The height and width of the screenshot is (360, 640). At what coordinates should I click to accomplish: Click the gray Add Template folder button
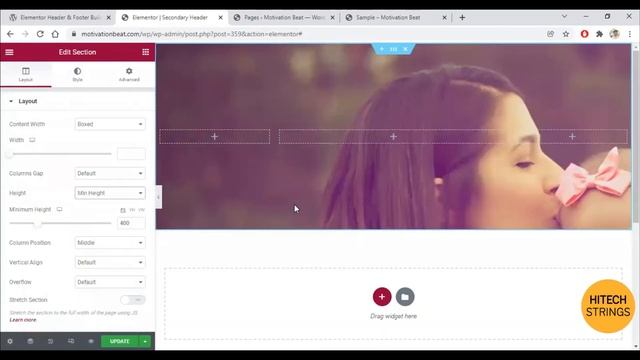[405, 297]
